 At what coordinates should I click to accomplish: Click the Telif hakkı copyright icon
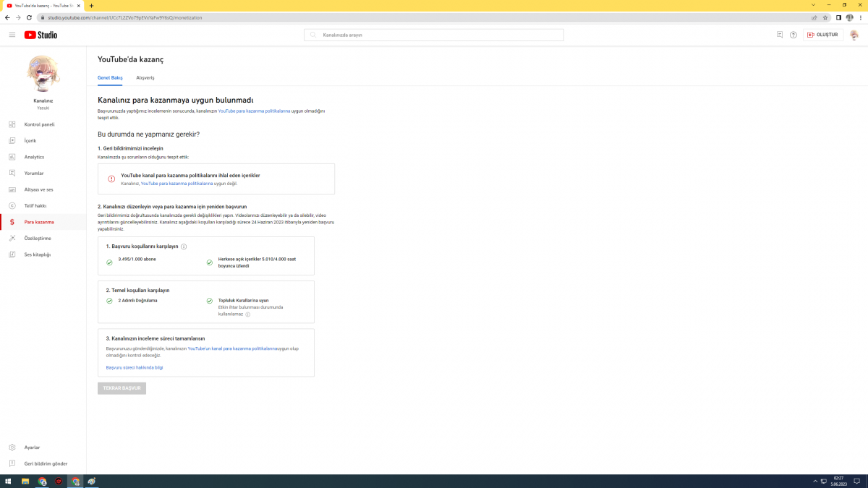pyautogui.click(x=12, y=206)
